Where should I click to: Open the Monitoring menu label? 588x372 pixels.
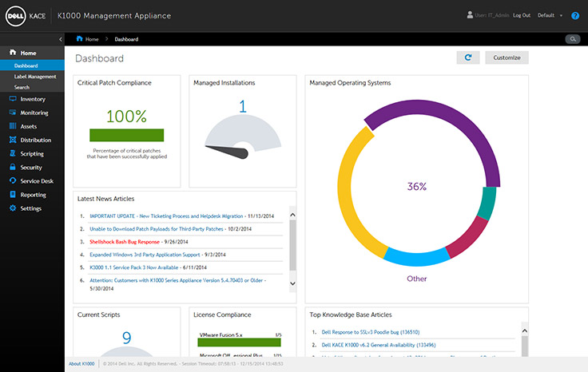(x=34, y=113)
